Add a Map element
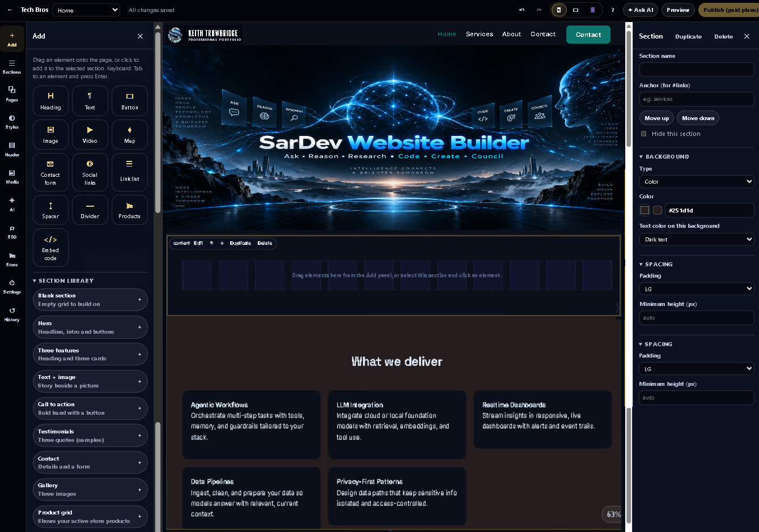Screen dimensions: 759x532 (x=130, y=134)
